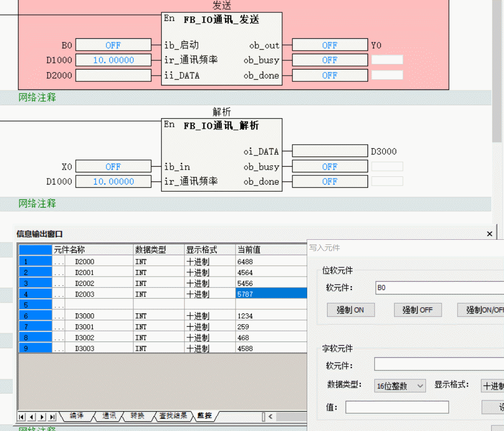Image resolution: width=504 pixels, height=431 pixels.
Task: Click ellipsis browse button in D2000 row
Action: click(x=59, y=262)
